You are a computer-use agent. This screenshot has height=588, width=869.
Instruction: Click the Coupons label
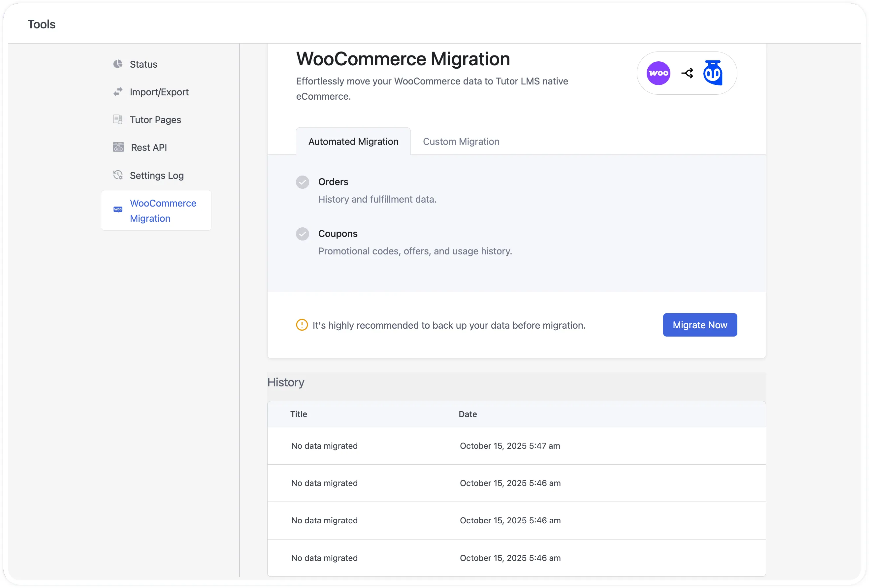click(x=338, y=233)
